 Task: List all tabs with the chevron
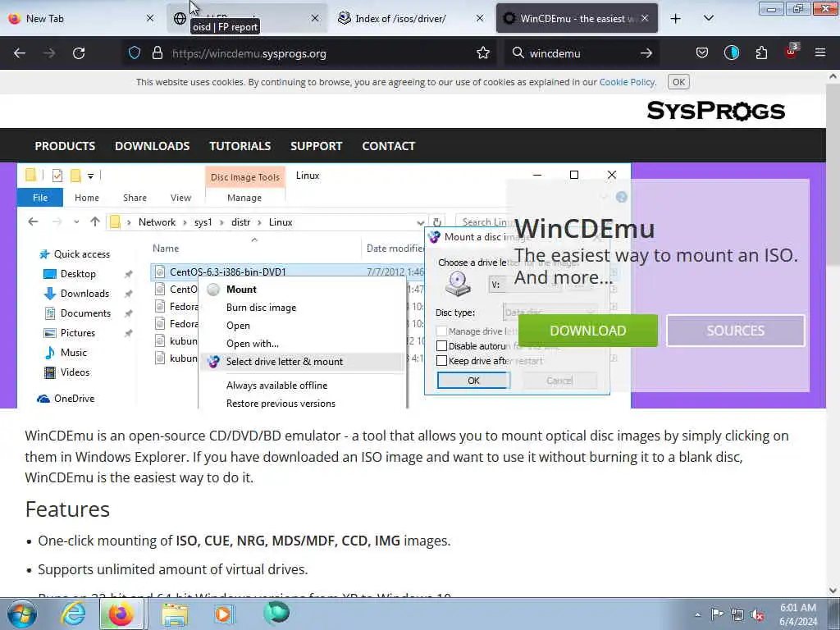coord(708,19)
